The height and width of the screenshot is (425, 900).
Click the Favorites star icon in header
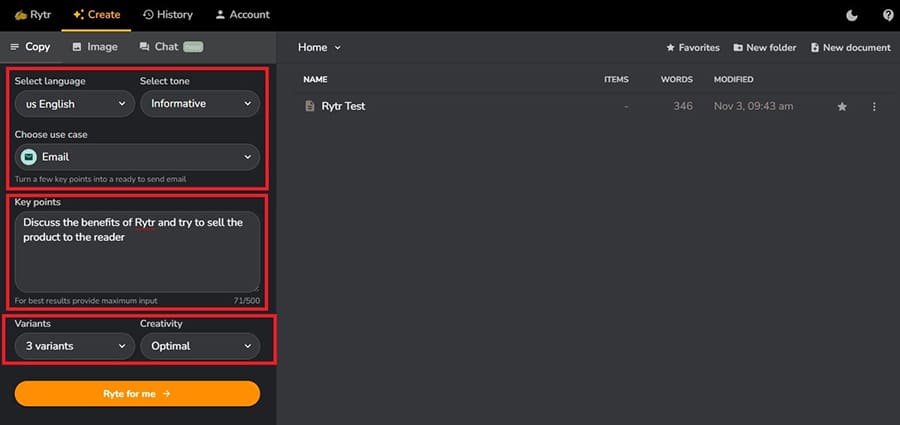coord(670,48)
